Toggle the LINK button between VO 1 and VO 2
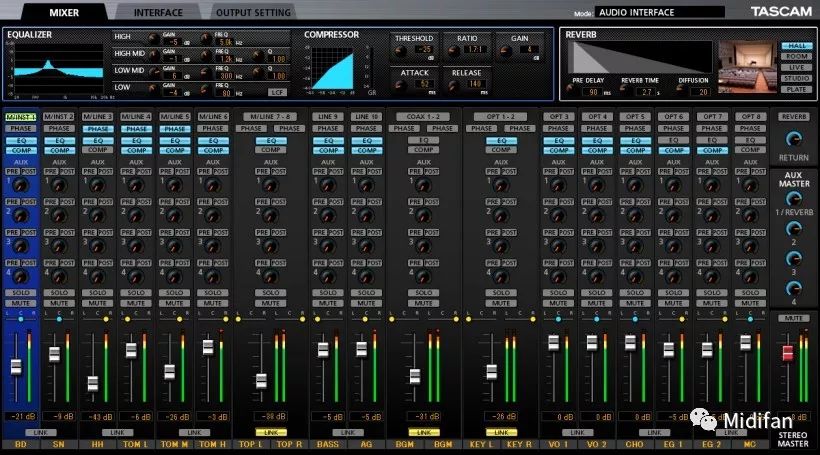The image size is (820, 455). pyautogui.click(x=577, y=433)
